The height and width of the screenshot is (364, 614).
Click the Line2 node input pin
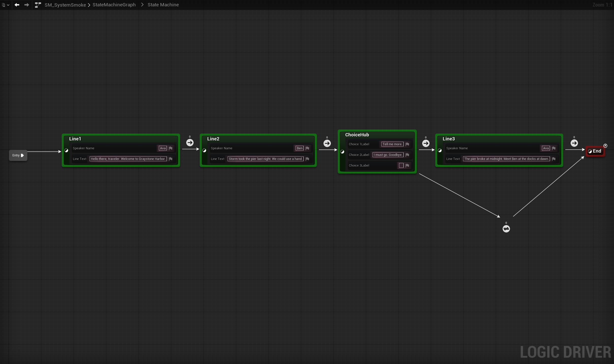click(x=204, y=151)
